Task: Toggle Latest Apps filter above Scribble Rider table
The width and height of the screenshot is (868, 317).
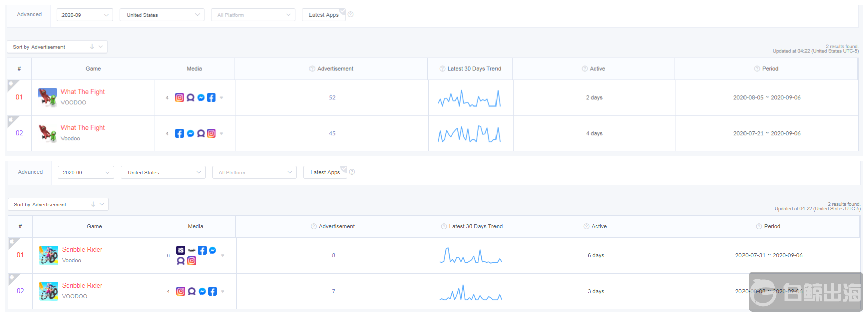Action: [325, 172]
